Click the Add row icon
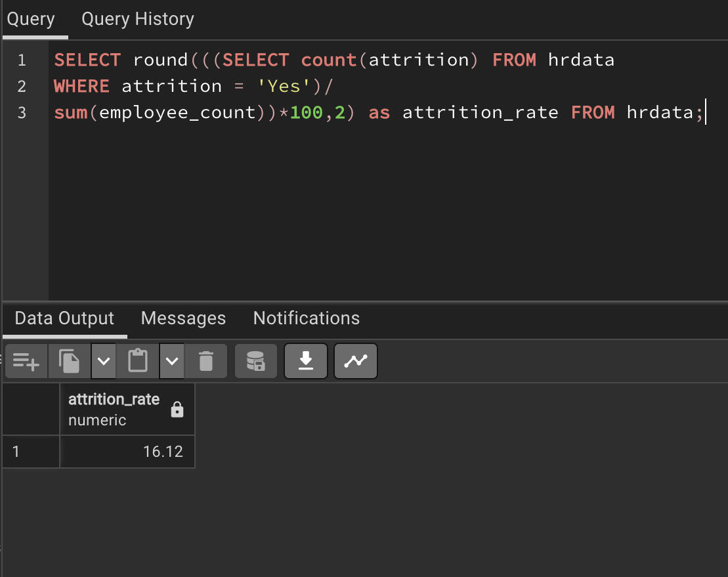The image size is (728, 577). pyautogui.click(x=26, y=361)
